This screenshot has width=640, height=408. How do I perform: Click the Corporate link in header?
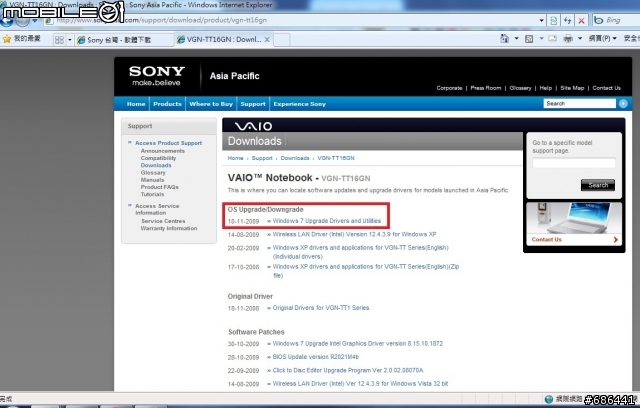449,88
